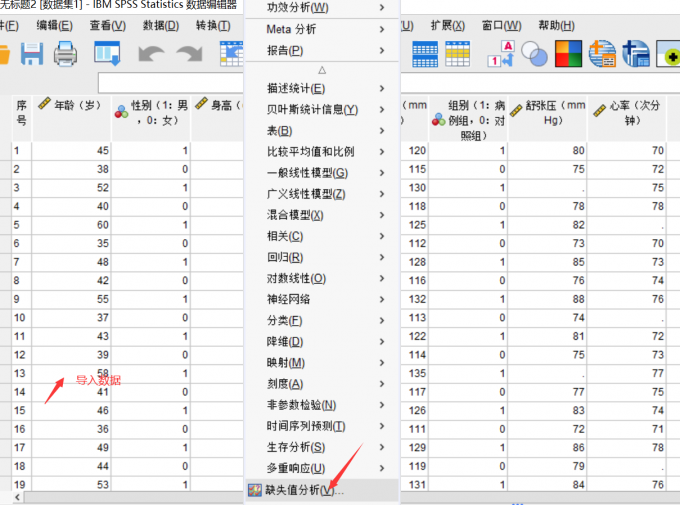Image resolution: width=680 pixels, height=505 pixels.
Task: Open the 窗口(W) menu
Action: [x=502, y=26]
